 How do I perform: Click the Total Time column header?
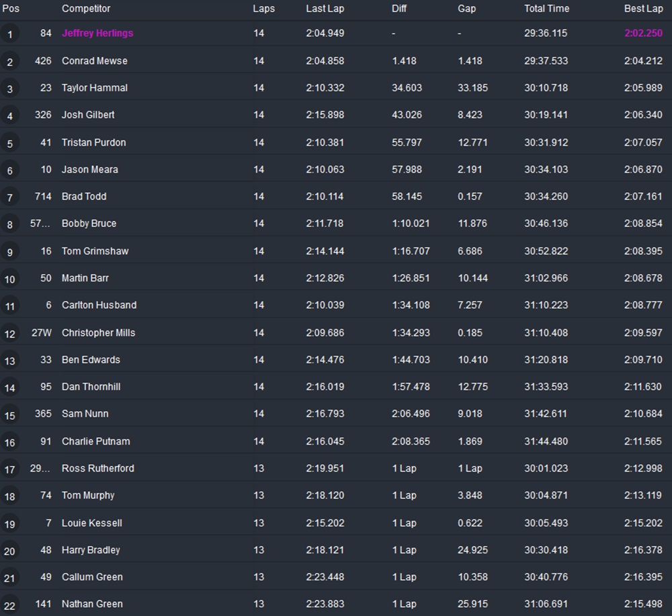pos(546,9)
